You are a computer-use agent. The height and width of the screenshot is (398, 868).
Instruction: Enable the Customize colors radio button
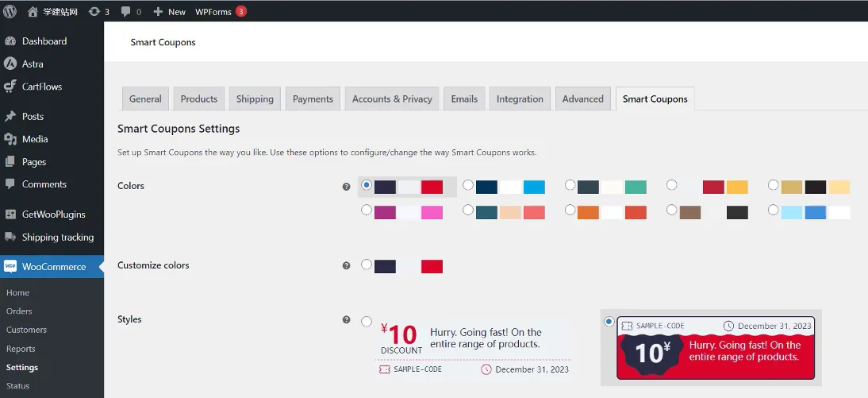tap(366, 265)
